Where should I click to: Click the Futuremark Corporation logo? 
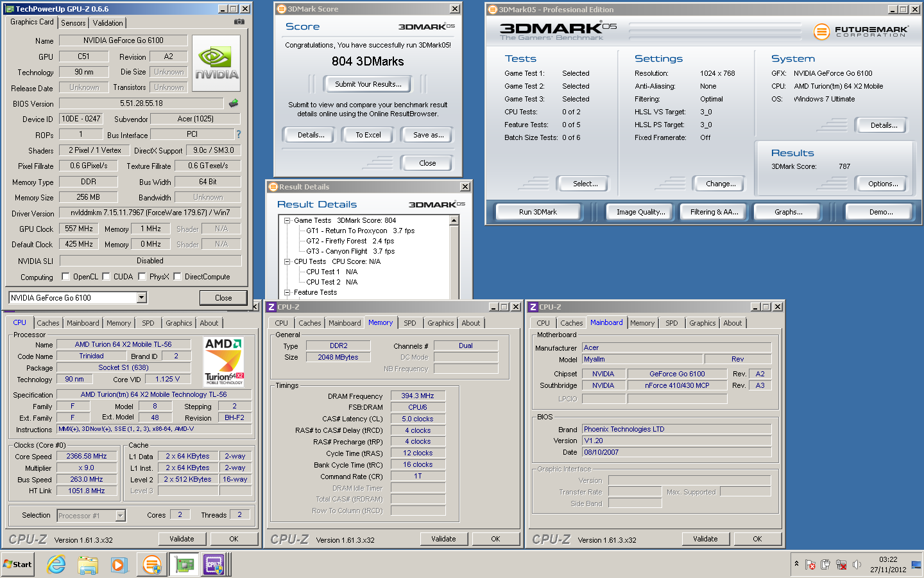point(860,31)
